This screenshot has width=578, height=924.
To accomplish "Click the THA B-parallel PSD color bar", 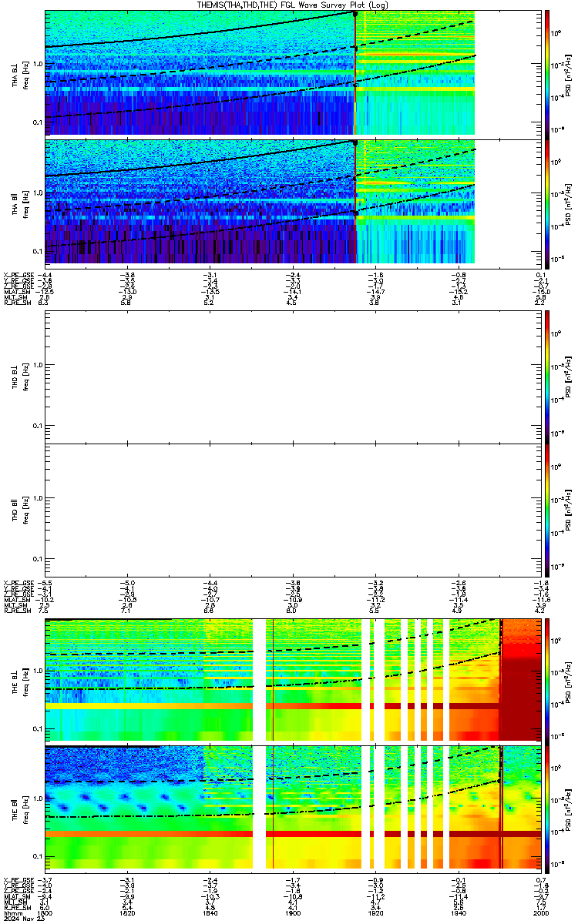I will 548,203.
